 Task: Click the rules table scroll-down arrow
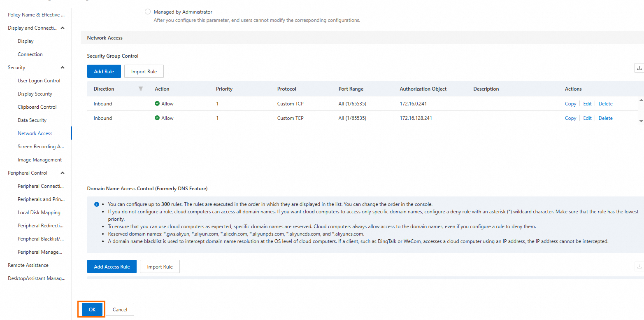click(641, 121)
